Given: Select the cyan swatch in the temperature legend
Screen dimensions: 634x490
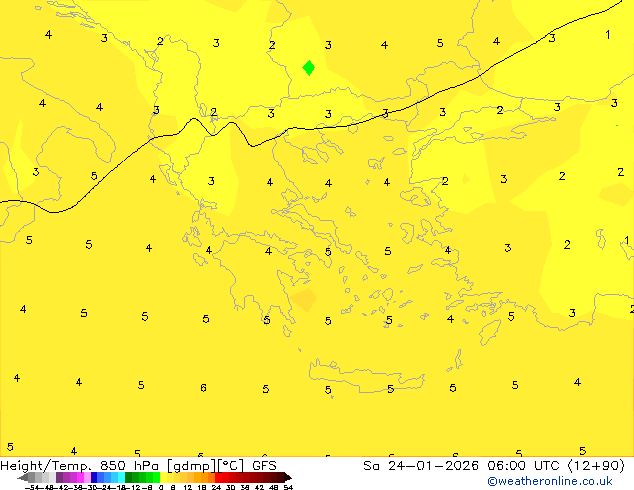Looking at the screenshot, I should click(121, 477).
